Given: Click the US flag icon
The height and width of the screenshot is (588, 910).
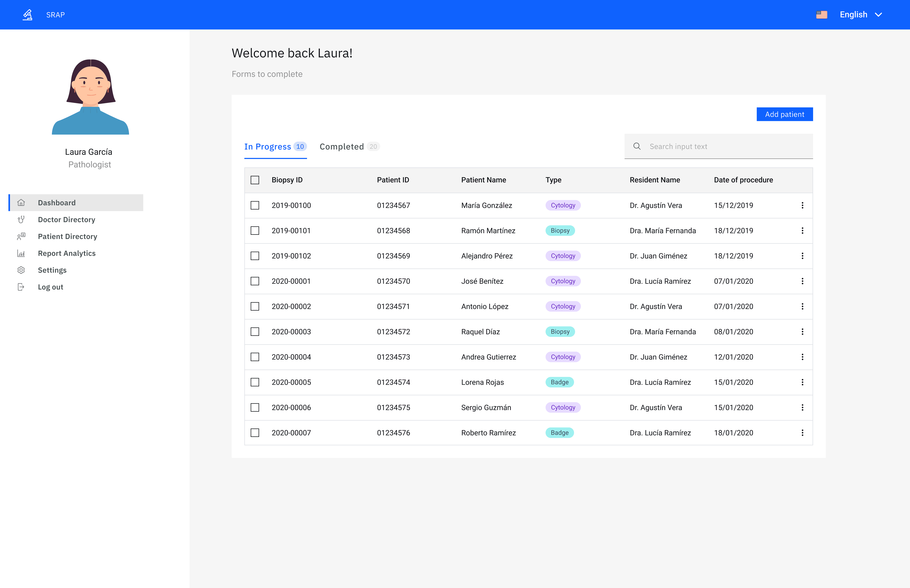Looking at the screenshot, I should [821, 15].
